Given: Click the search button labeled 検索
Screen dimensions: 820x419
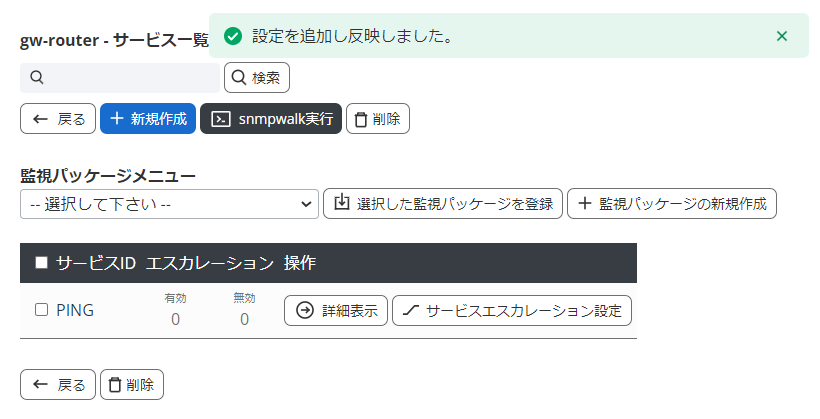Looking at the screenshot, I should point(257,77).
